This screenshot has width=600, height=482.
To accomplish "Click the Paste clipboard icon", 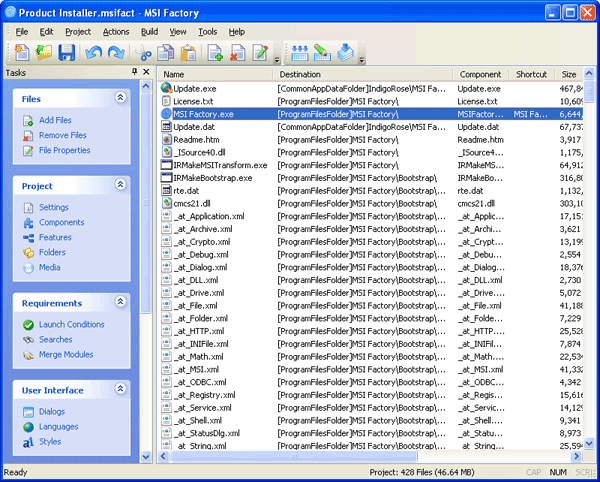I will tap(188, 53).
